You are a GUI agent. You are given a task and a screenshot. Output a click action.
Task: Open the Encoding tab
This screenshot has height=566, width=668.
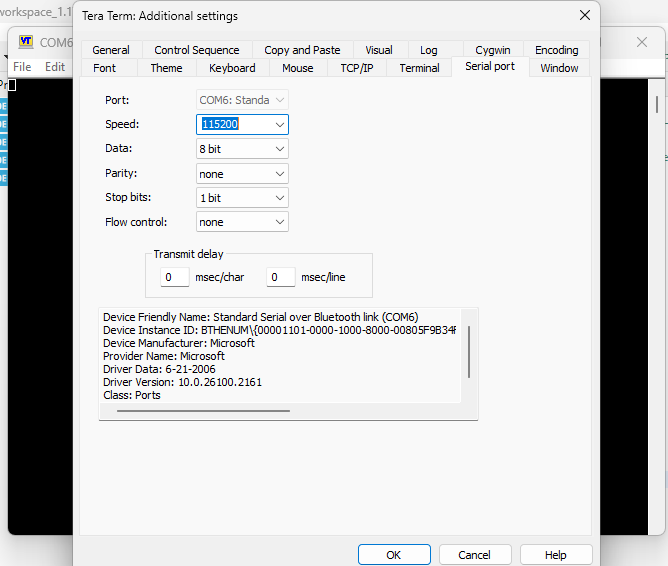556,50
